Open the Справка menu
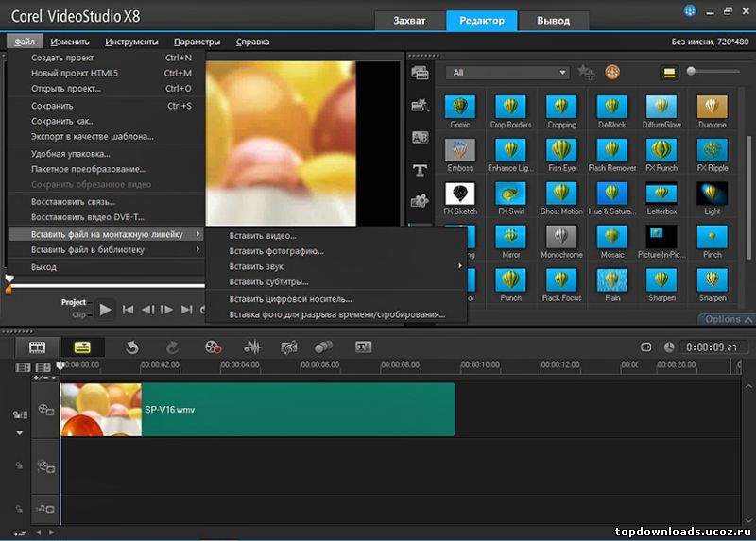This screenshot has height=541, width=756. pyautogui.click(x=252, y=42)
